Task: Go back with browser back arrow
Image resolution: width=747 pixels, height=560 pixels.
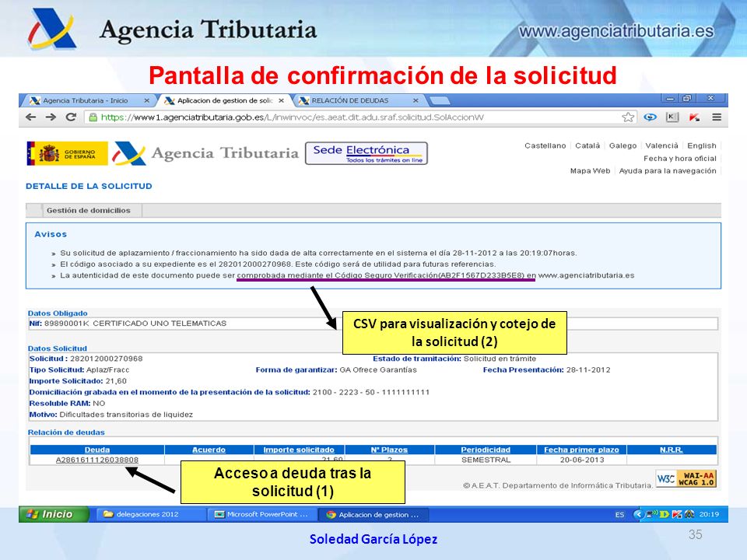Action: pyautogui.click(x=31, y=117)
